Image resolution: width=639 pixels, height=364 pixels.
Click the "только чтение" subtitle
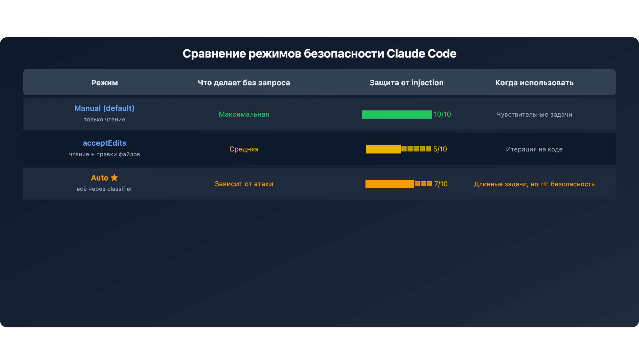[104, 119]
